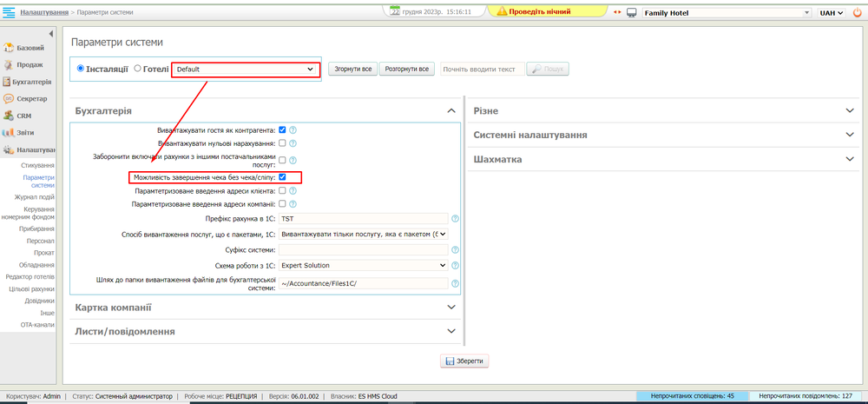Open the Схема роботи Expert Solution dropdown

[x=364, y=265]
